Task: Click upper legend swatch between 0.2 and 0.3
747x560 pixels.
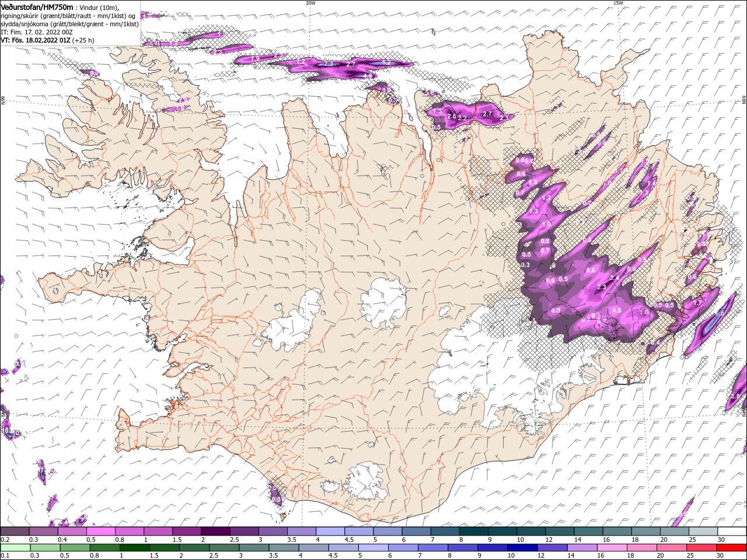Action: click(x=15, y=531)
